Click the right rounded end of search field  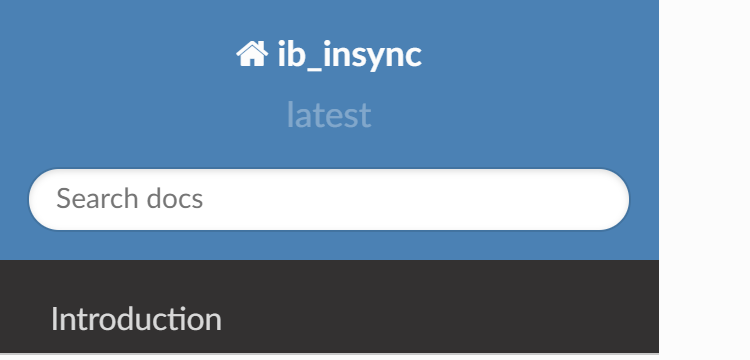615,199
